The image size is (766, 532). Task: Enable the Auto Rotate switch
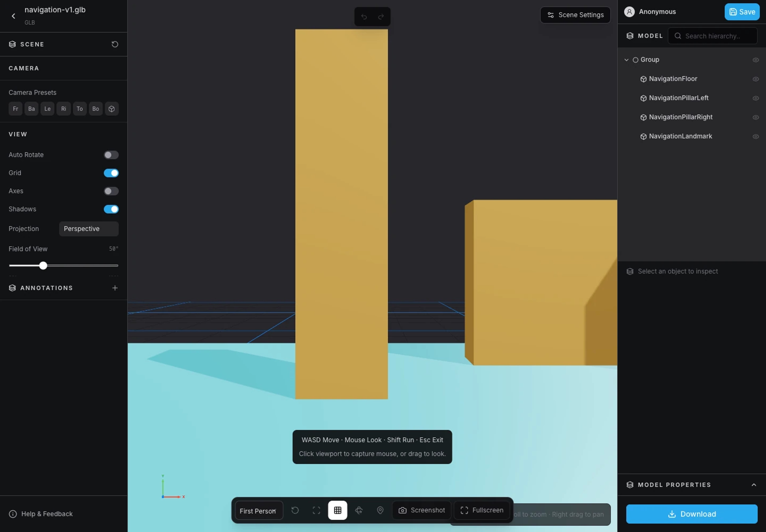point(111,155)
